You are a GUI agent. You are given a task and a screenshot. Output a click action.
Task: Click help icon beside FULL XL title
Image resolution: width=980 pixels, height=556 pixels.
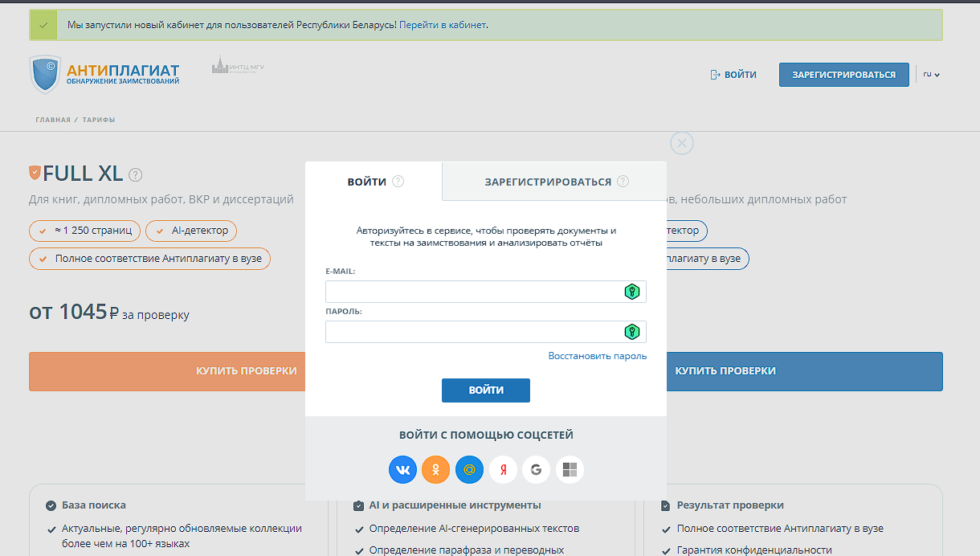point(136,174)
